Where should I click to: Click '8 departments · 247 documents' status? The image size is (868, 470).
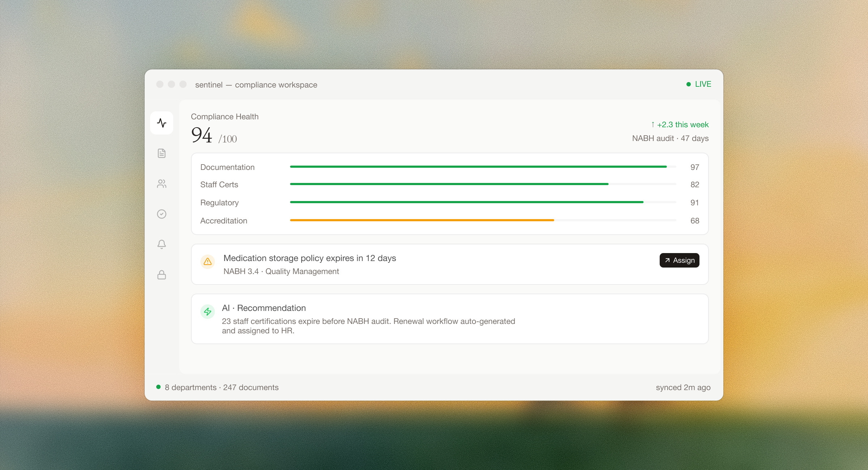click(222, 388)
